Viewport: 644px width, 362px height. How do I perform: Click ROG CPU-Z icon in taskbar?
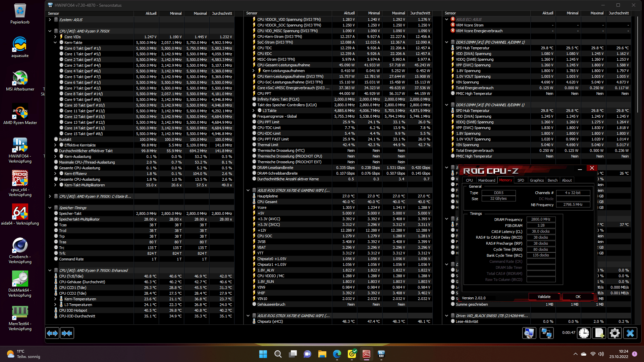[x=366, y=354]
